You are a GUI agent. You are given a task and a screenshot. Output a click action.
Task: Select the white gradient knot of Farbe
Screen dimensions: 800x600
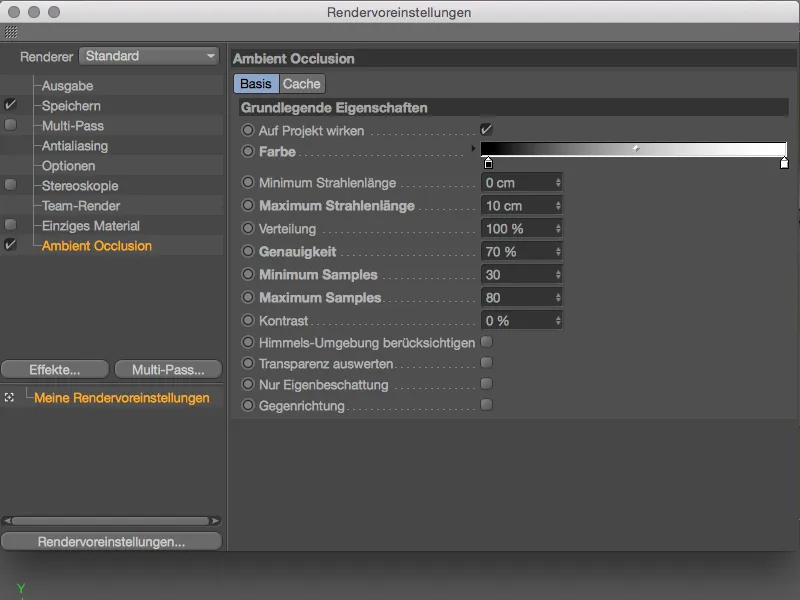click(x=784, y=163)
